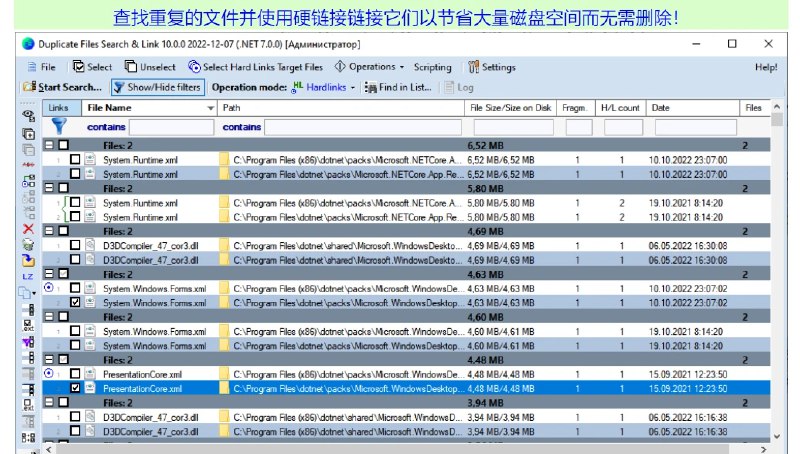This screenshot has width=800, height=454.
Task: Click the application globe icon in title bar
Action: pyautogui.click(x=29, y=44)
